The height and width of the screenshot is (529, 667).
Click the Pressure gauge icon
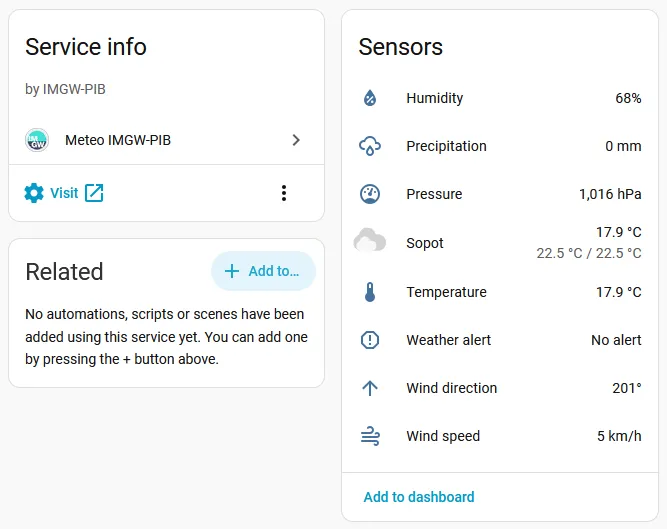[x=370, y=194]
